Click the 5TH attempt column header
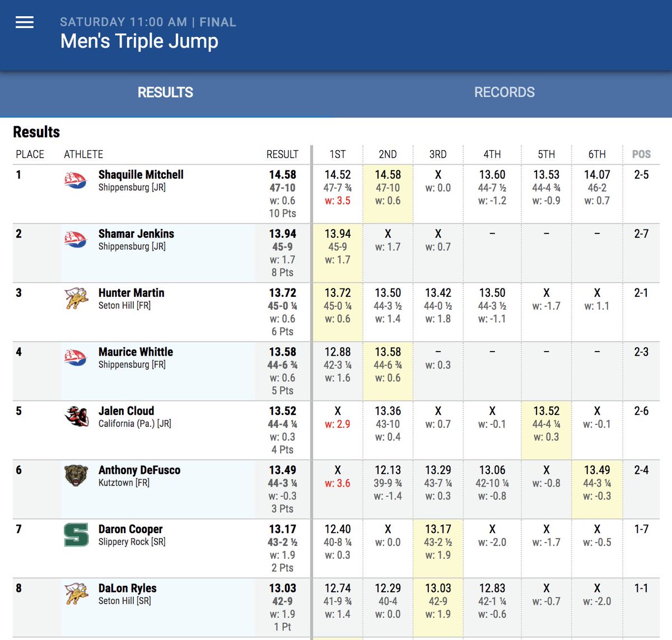672x640 pixels. point(547,155)
